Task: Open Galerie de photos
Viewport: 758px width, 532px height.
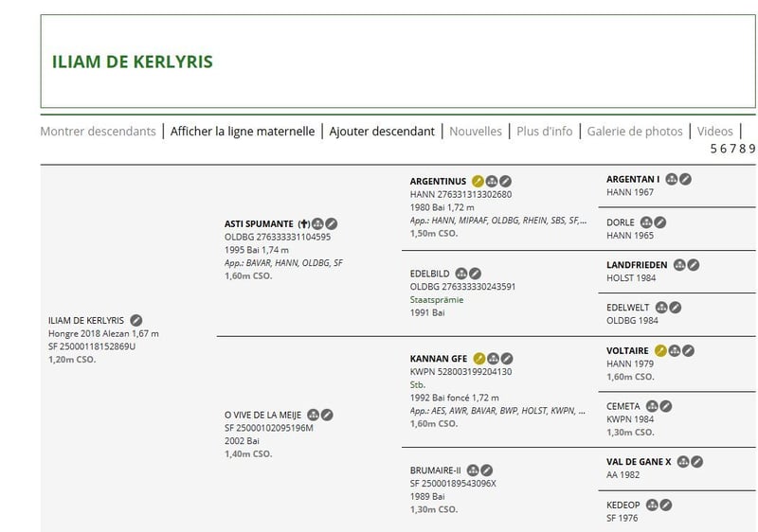Action: [635, 132]
